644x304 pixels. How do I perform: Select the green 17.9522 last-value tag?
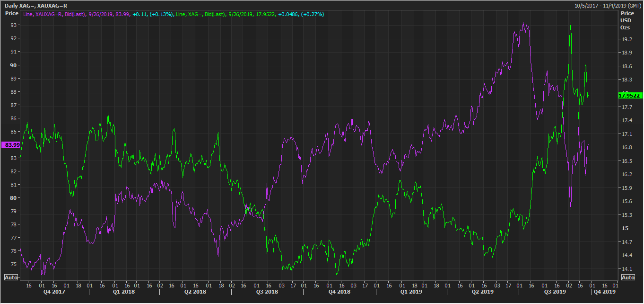[629, 96]
